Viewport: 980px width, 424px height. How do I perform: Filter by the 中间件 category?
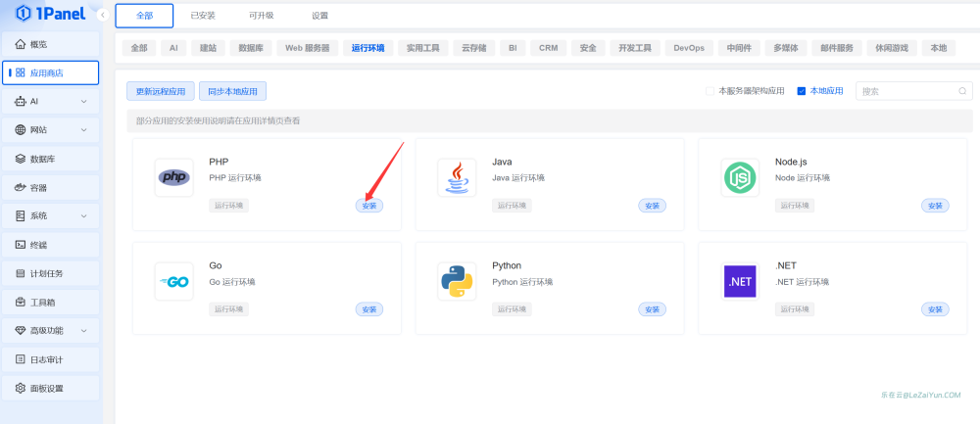click(739, 48)
